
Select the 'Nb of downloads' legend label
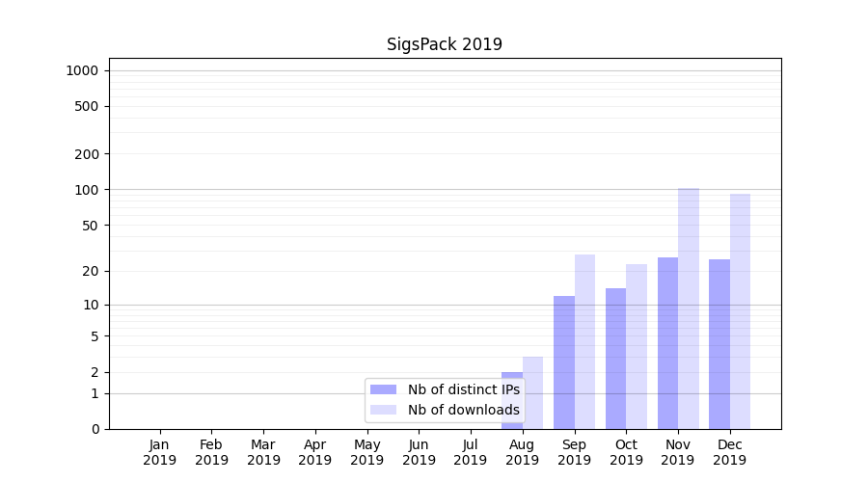[463, 410]
